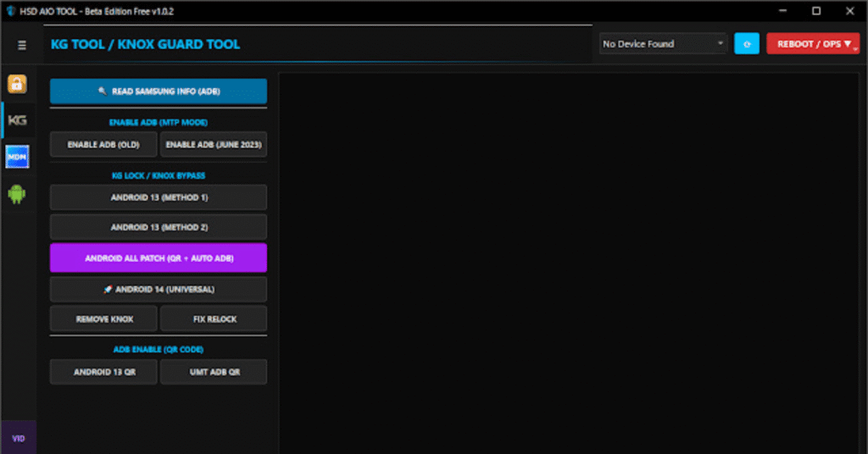
Task: Click the purple VIO sidebar item
Action: [19, 438]
